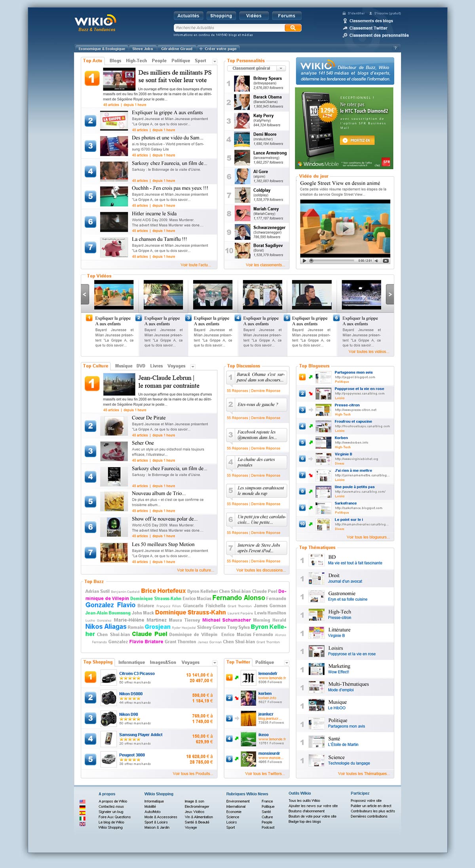Screen dimensions: 475x868
Task: Open the Classement Twitter bird icon link
Action: [345, 28]
